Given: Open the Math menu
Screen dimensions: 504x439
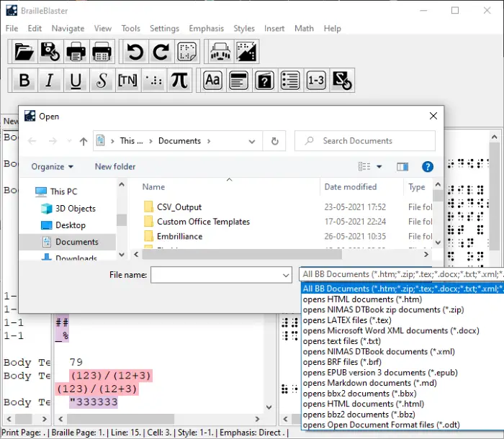Looking at the screenshot, I should click(x=304, y=28).
